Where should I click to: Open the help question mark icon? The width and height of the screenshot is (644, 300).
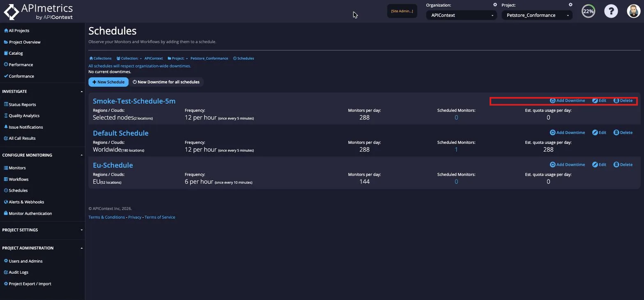click(x=611, y=11)
